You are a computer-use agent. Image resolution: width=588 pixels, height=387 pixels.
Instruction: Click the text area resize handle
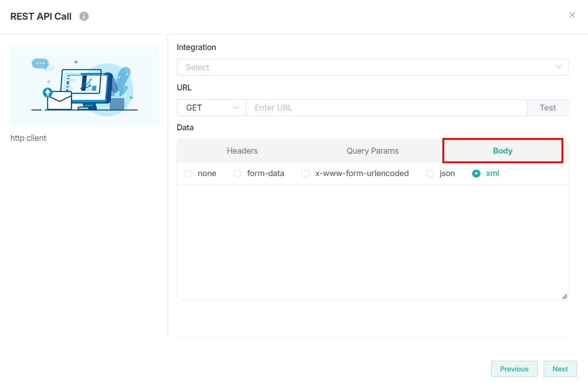(x=564, y=296)
